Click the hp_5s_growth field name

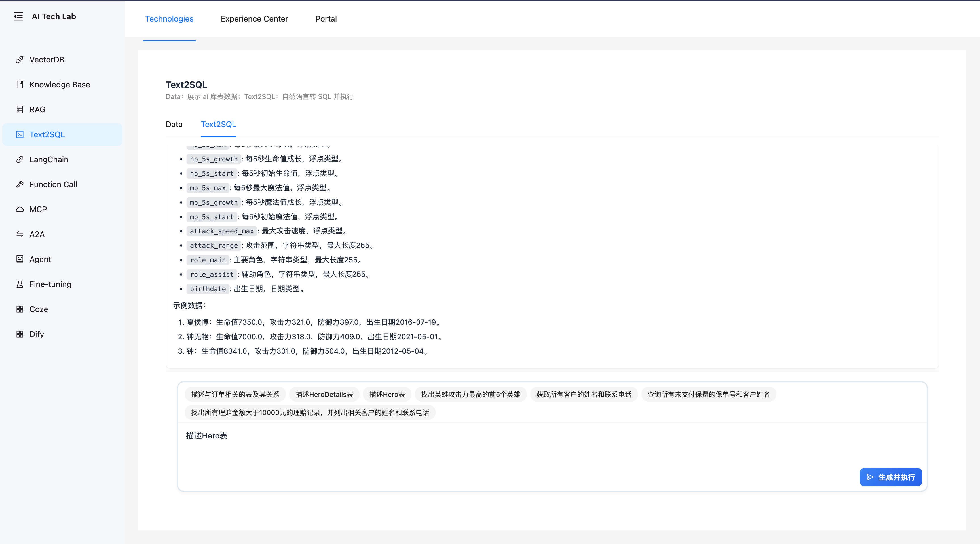(214, 159)
